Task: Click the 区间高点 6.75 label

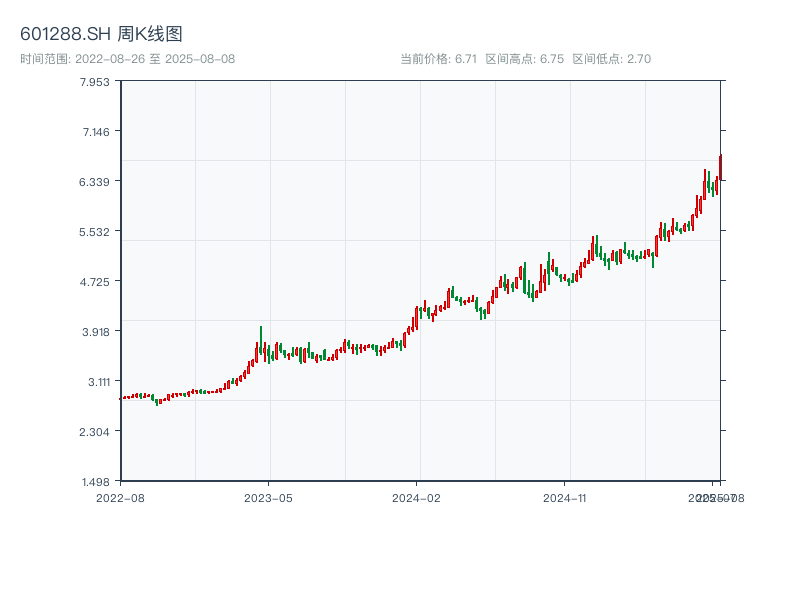Action: pos(524,59)
